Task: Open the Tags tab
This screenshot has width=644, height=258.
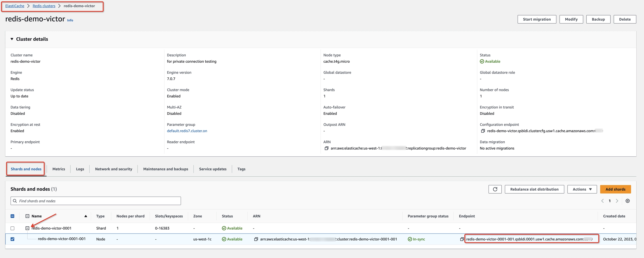Action: click(x=241, y=169)
